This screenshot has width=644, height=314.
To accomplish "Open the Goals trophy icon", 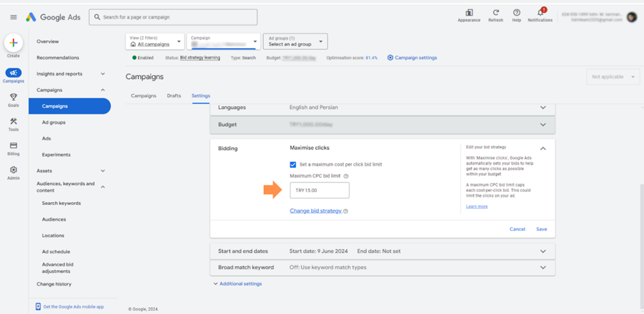I will point(13,97).
